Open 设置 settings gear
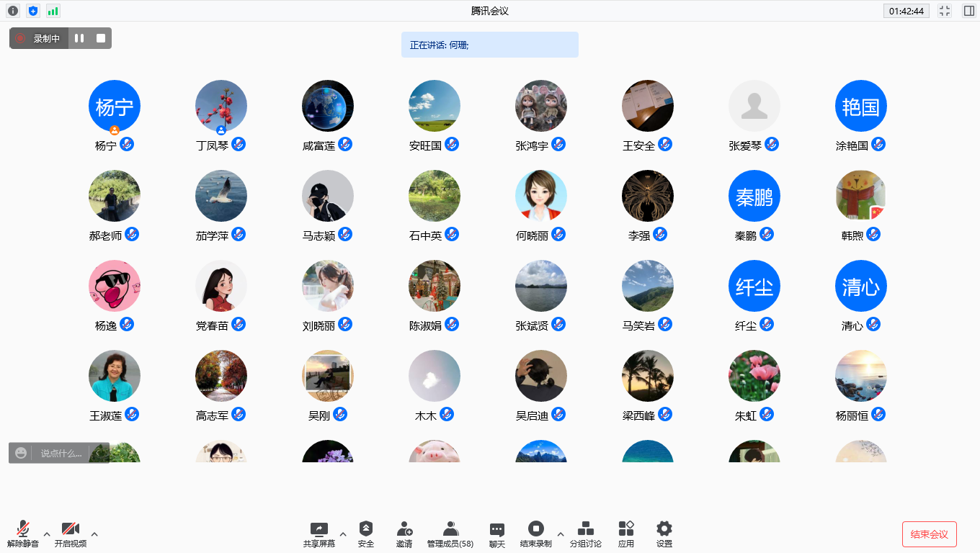The image size is (980, 553). click(664, 529)
